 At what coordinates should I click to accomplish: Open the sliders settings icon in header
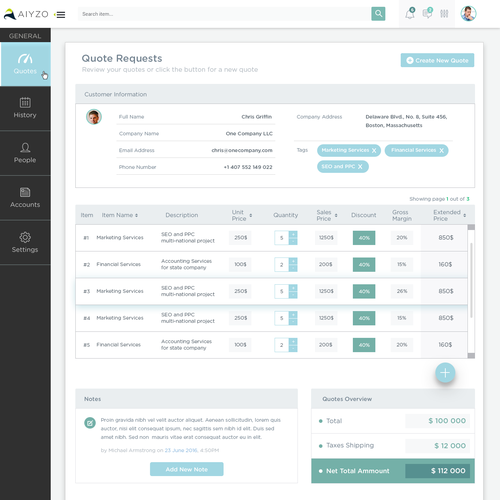click(444, 14)
